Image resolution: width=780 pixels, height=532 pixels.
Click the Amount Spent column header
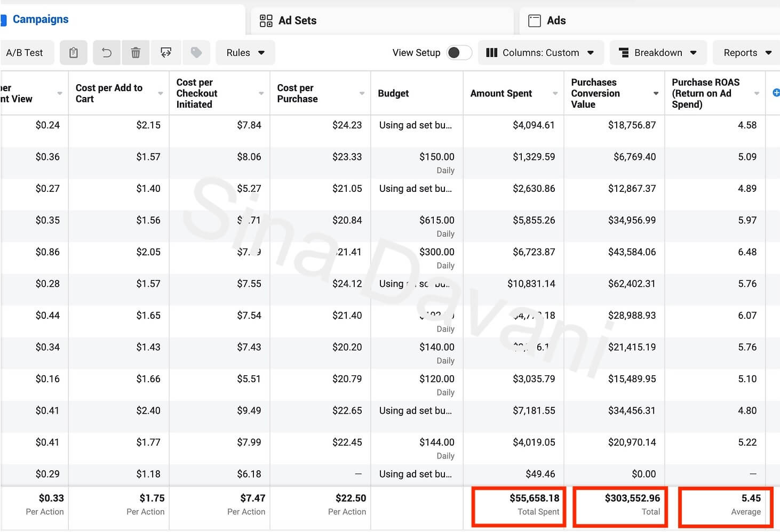tap(501, 93)
